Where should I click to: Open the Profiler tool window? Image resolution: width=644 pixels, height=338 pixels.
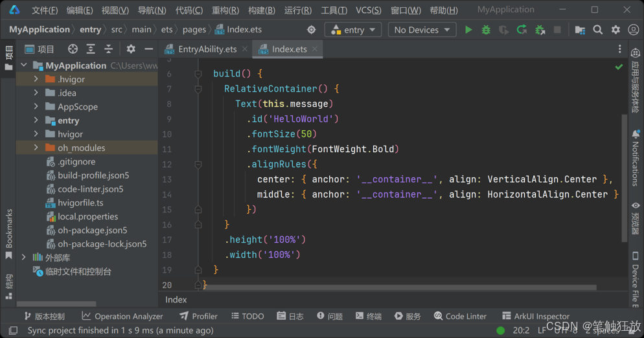pyautogui.click(x=198, y=316)
